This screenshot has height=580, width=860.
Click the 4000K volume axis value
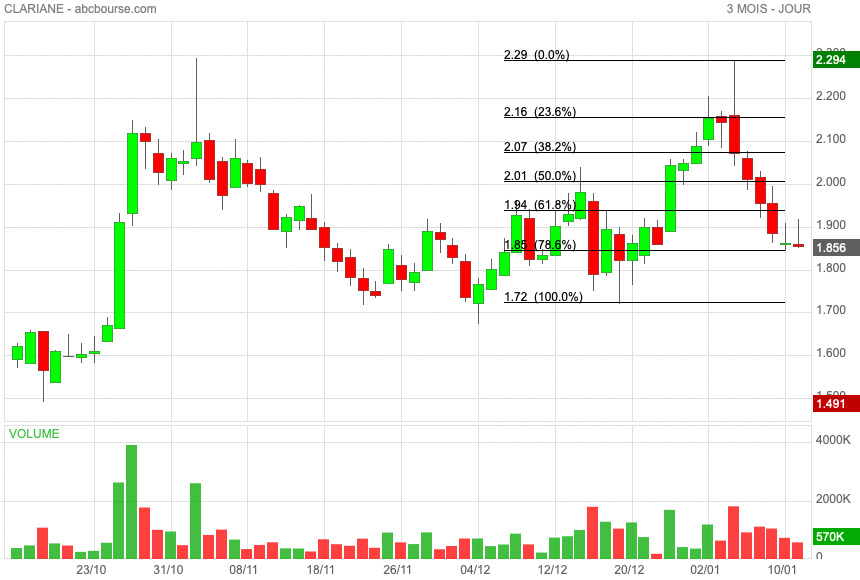click(x=833, y=440)
